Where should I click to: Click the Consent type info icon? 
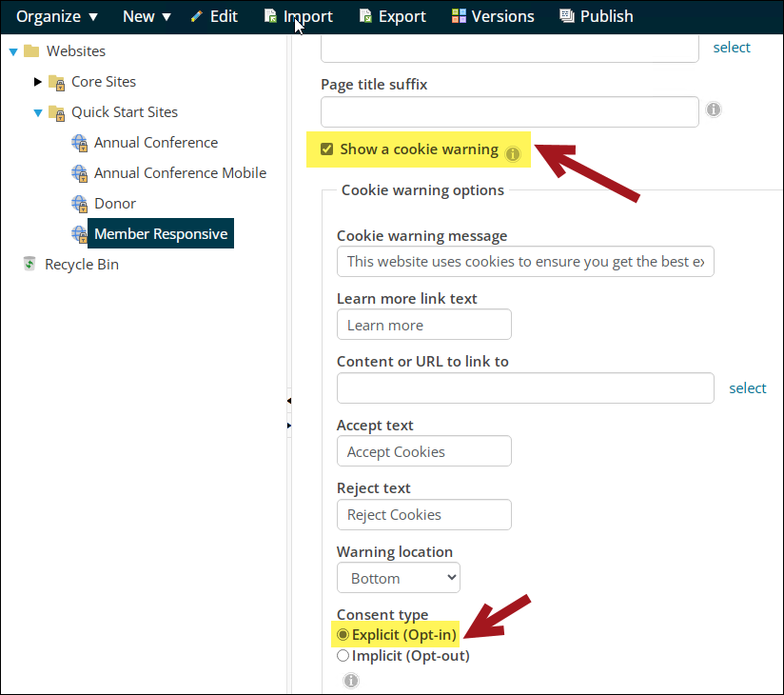point(351,681)
